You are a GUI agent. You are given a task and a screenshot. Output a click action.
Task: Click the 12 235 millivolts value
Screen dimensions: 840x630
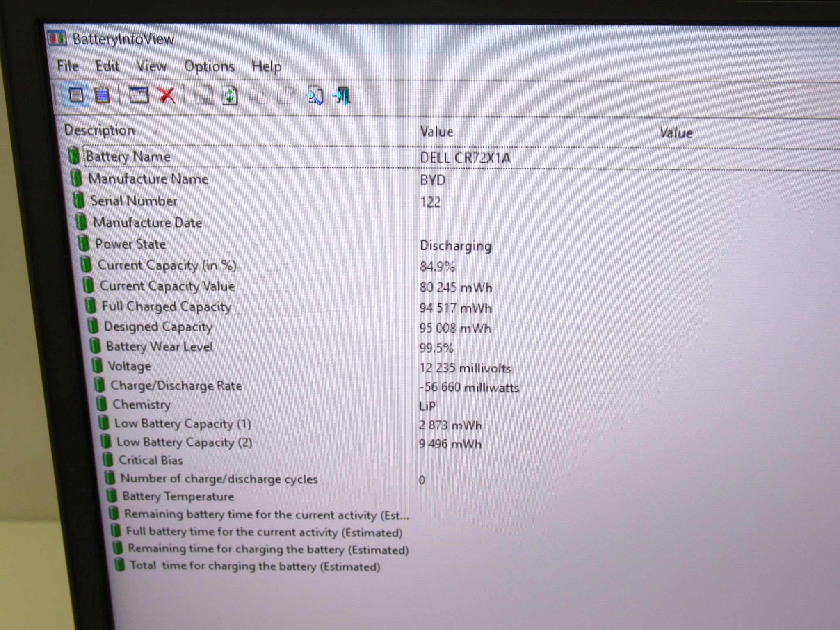point(465,367)
